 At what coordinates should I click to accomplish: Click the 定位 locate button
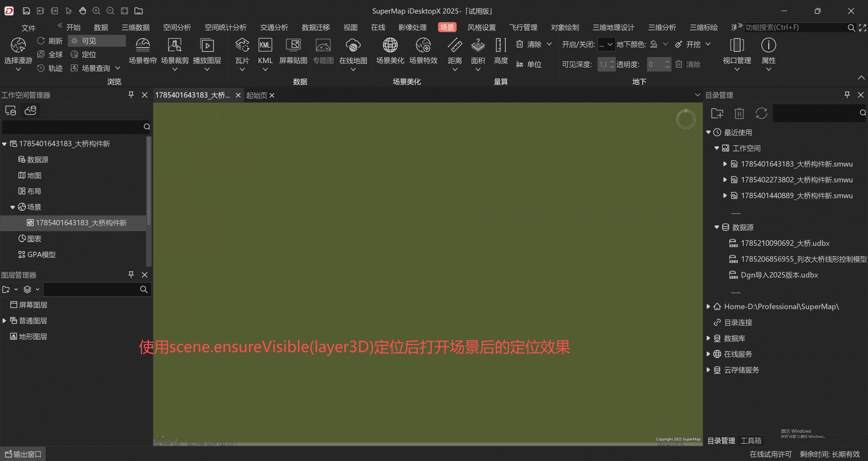point(84,55)
